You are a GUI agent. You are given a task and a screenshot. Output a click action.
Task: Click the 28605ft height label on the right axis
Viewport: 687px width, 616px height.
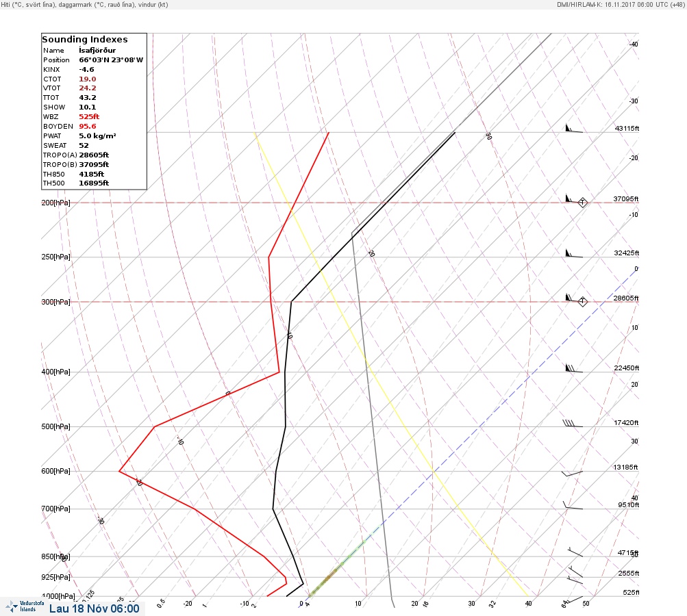click(x=626, y=298)
